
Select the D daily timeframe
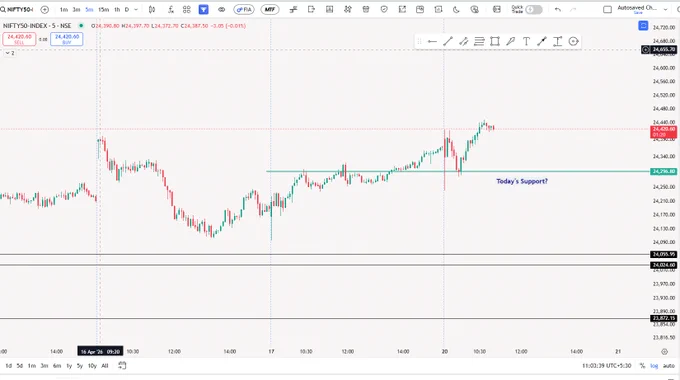[127, 10]
